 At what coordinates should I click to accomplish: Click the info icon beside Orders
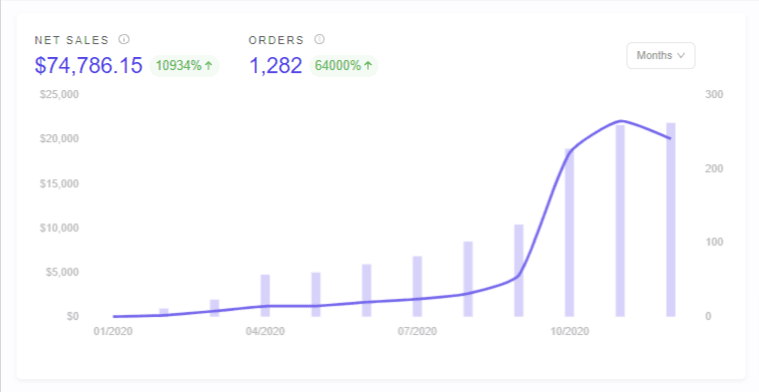[319, 39]
